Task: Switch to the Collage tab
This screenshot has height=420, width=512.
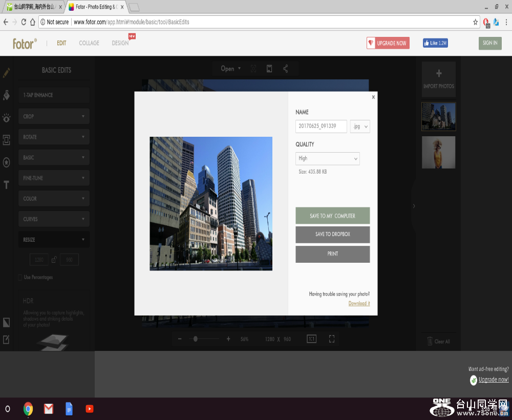Action: [89, 43]
